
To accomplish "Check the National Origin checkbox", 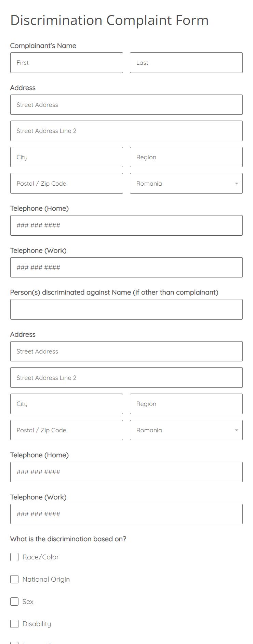I will 14,579.
